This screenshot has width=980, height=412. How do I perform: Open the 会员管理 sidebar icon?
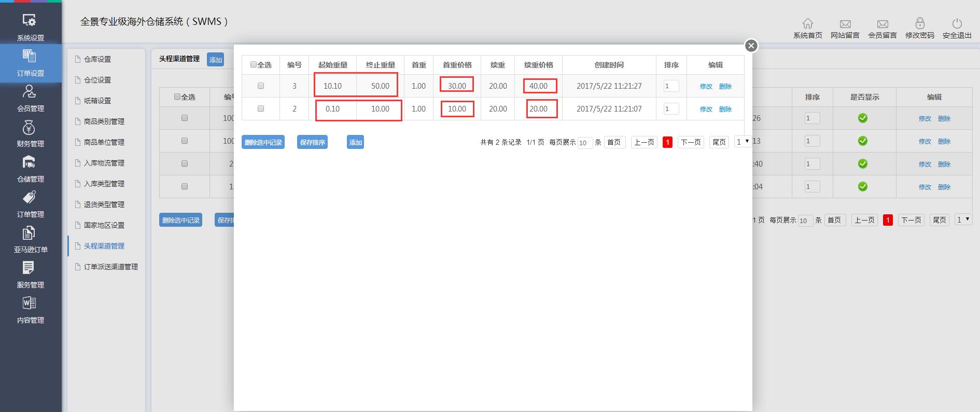[30, 92]
